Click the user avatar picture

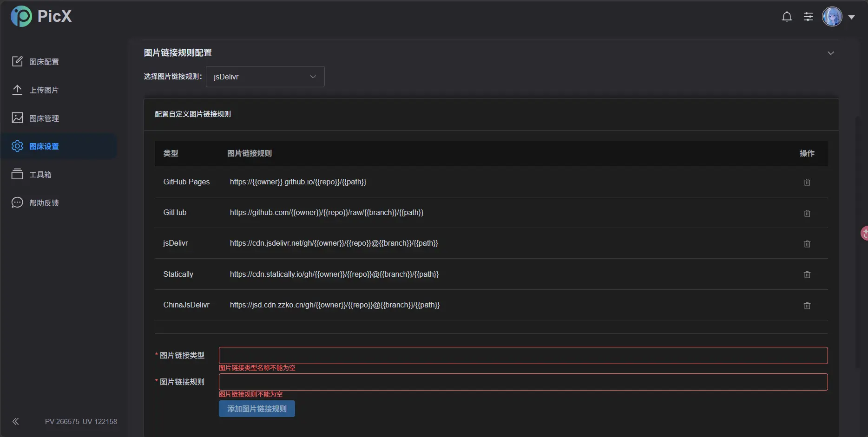[832, 17]
